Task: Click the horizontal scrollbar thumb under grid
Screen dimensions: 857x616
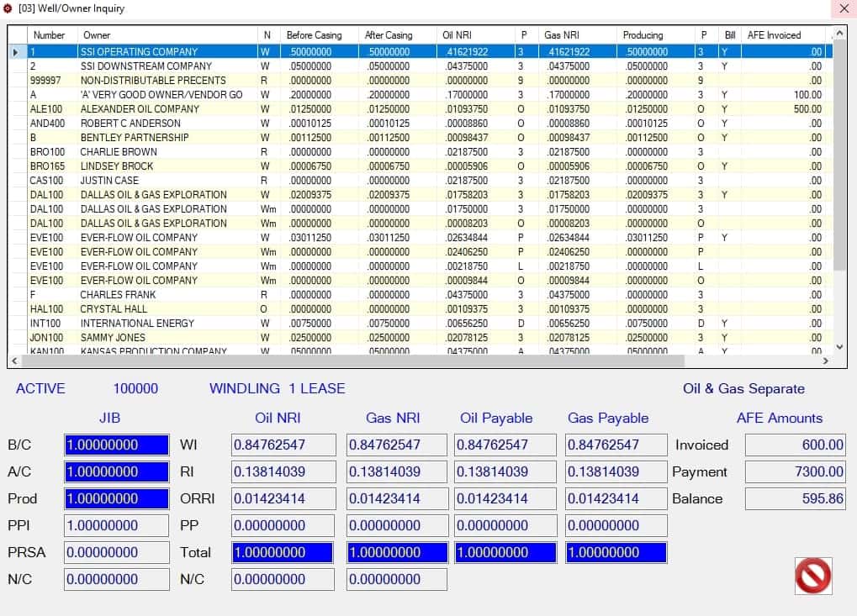Action: [x=352, y=361]
